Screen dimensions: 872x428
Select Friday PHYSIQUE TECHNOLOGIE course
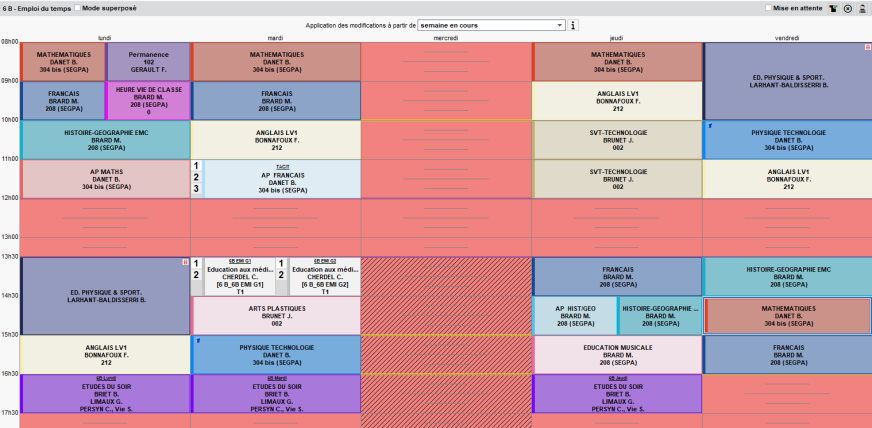pyautogui.click(x=788, y=140)
